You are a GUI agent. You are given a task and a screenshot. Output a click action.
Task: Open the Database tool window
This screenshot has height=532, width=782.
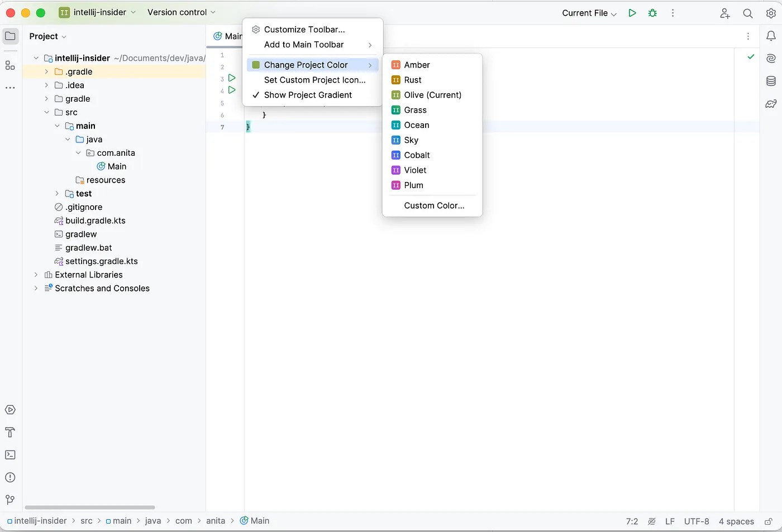tap(771, 80)
